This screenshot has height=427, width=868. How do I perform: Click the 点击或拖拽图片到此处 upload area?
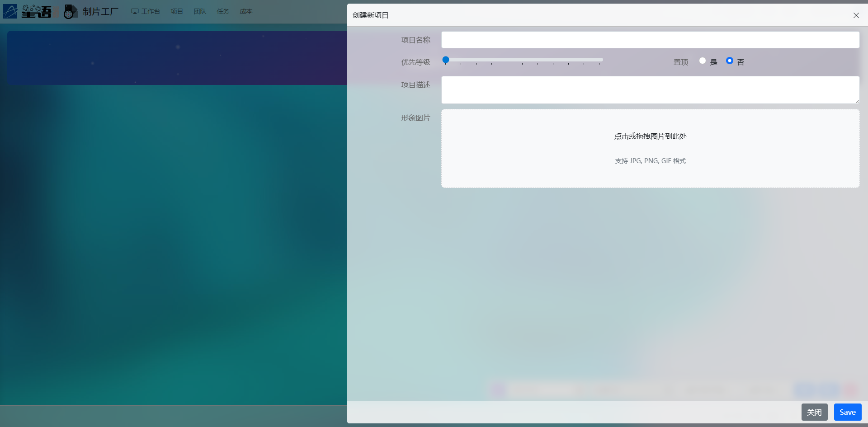tap(650, 148)
